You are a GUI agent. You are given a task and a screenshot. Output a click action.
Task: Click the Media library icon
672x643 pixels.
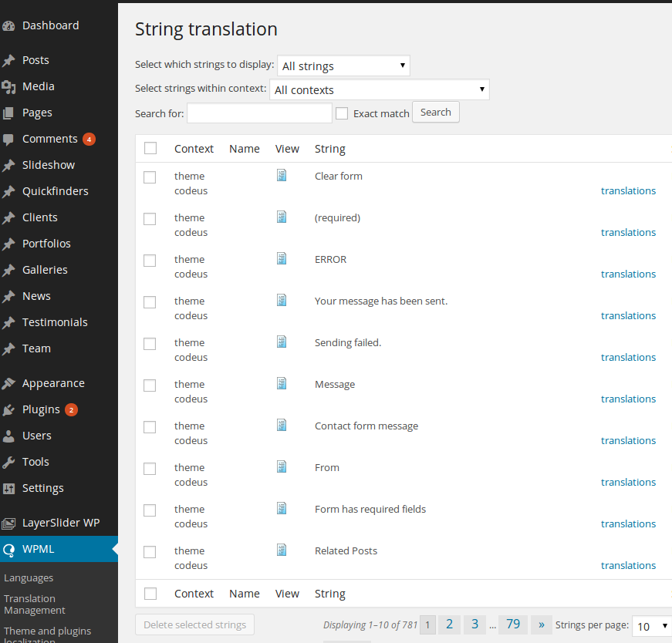(x=8, y=87)
